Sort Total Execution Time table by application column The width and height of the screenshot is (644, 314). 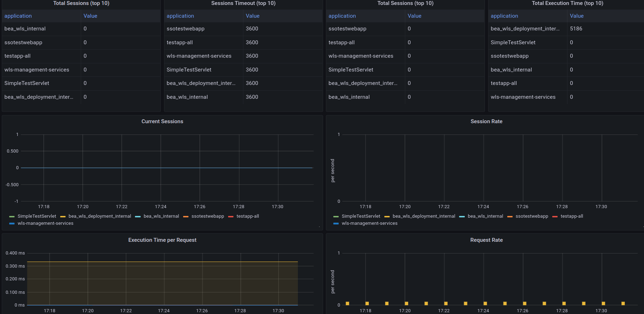tap(504, 16)
